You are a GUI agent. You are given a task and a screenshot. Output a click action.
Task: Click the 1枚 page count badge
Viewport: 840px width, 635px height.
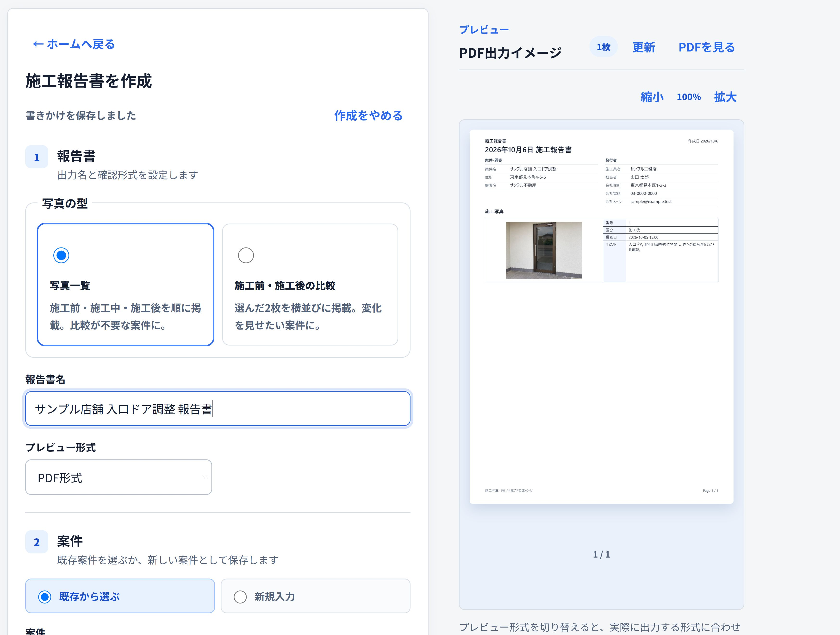click(x=604, y=47)
